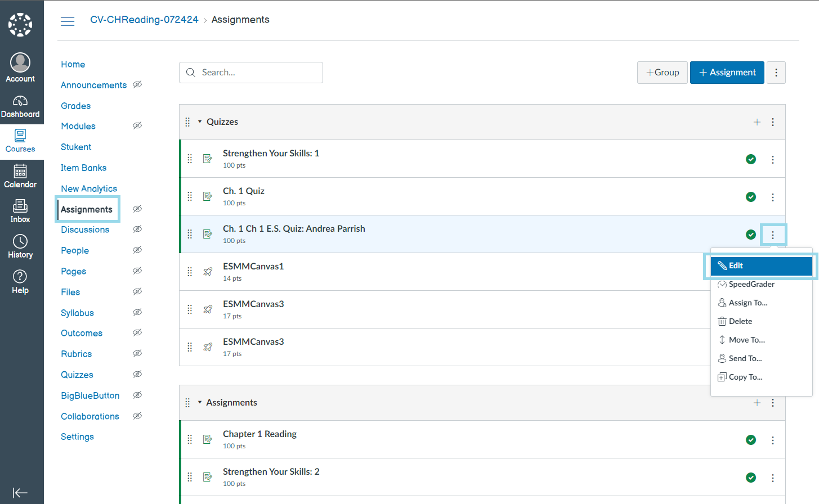The height and width of the screenshot is (504, 819).
Task: Open options kebab for Ch. 1 Quiz
Action: click(773, 197)
